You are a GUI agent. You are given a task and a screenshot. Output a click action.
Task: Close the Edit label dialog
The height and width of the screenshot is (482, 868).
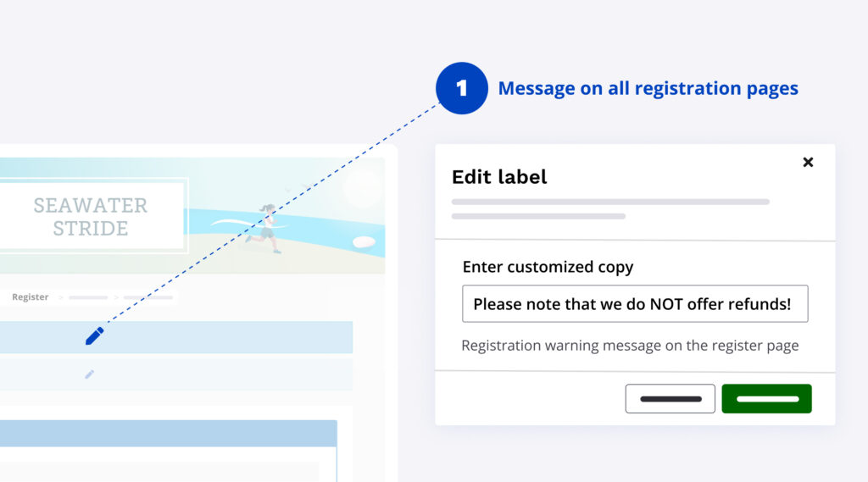808,162
